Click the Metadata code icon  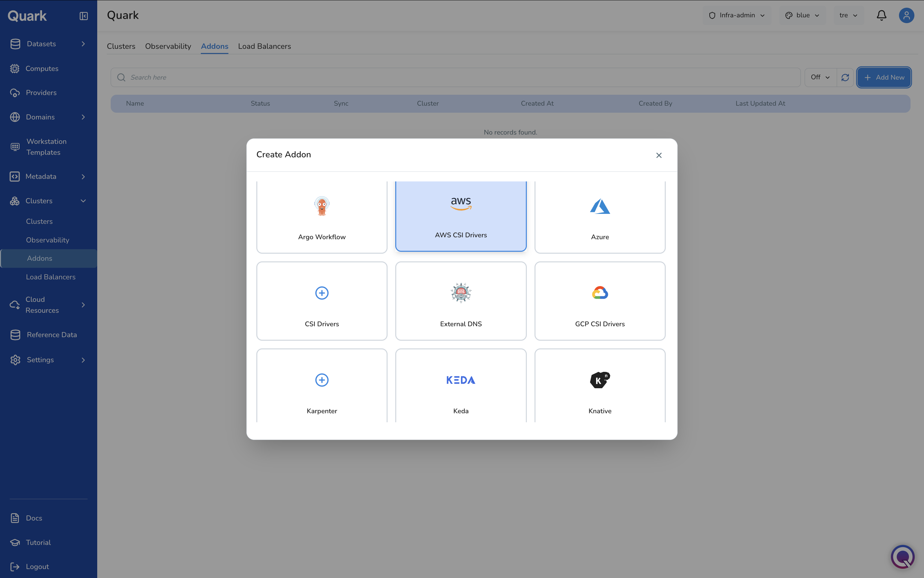[x=14, y=177]
